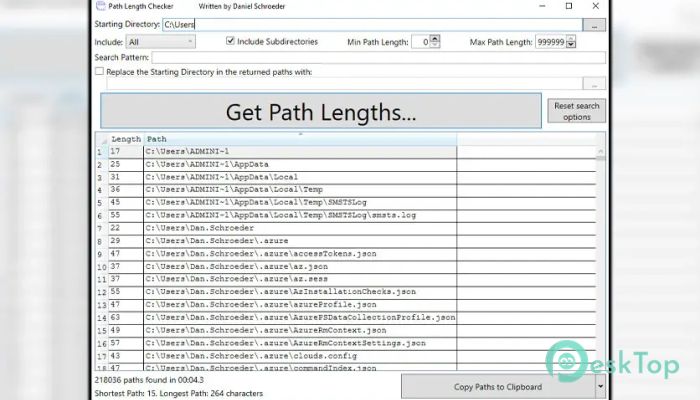Maximize the Path Length Checker window
Viewport: 700px width, 400px height.
tap(569, 6)
